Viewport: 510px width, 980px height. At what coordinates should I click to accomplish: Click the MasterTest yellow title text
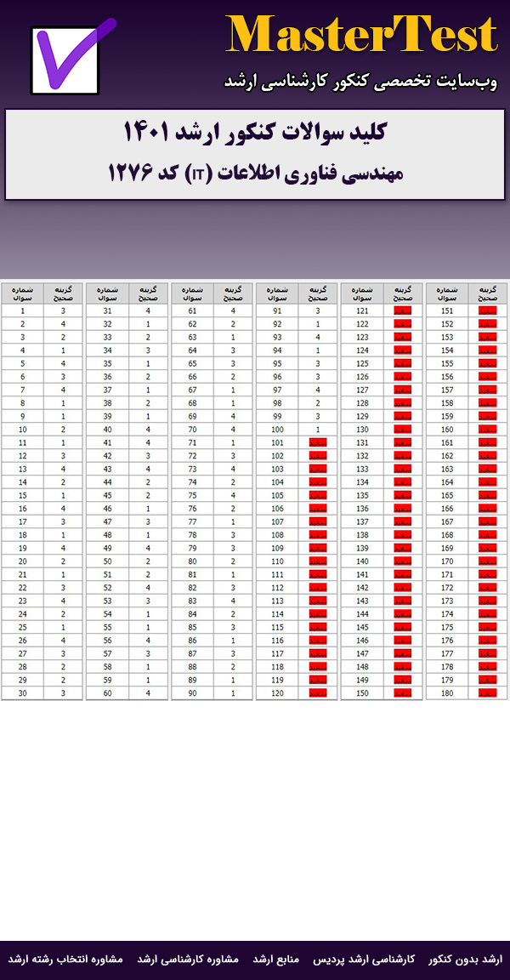[x=362, y=36]
